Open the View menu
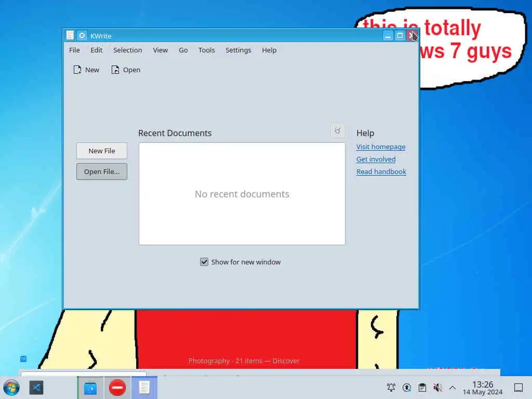Viewport: 532px width, 399px height. (x=160, y=50)
